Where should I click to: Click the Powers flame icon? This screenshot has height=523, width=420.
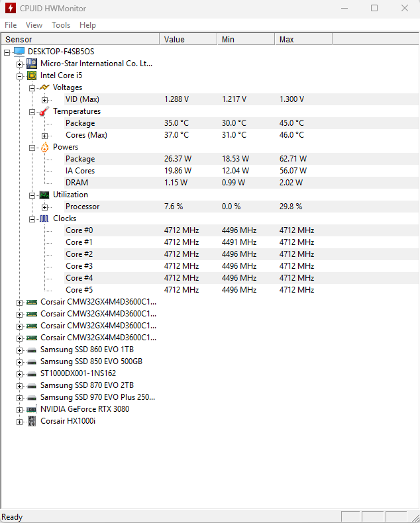44,147
